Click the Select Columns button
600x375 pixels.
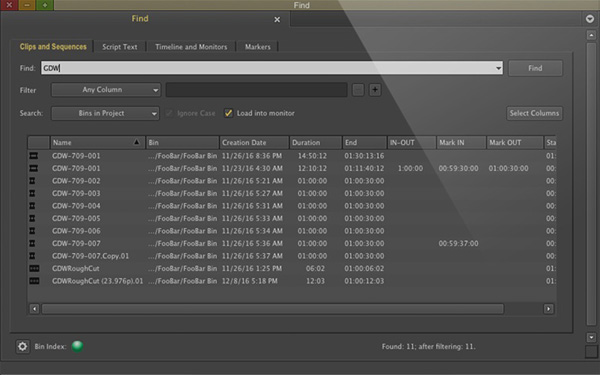(x=535, y=113)
